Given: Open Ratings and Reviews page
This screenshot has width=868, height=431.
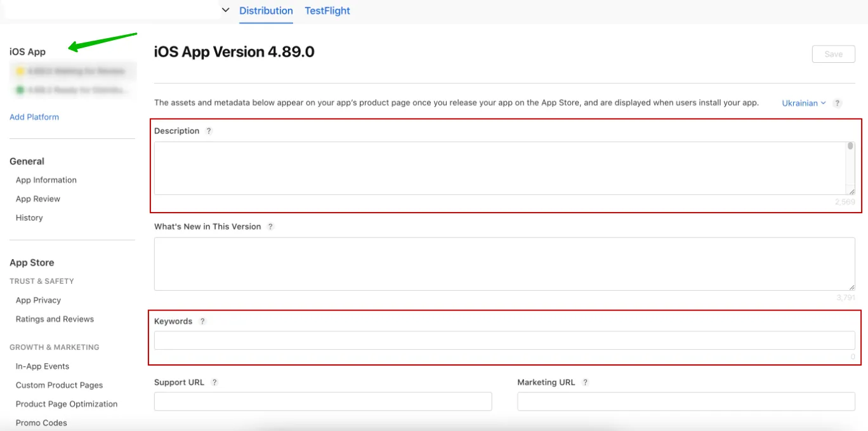Looking at the screenshot, I should click(x=55, y=319).
